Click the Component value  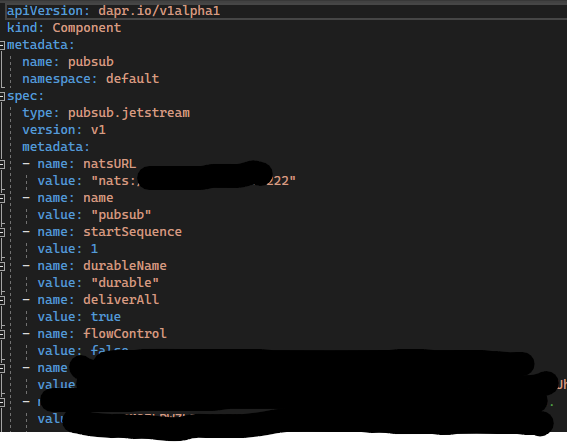coord(87,28)
